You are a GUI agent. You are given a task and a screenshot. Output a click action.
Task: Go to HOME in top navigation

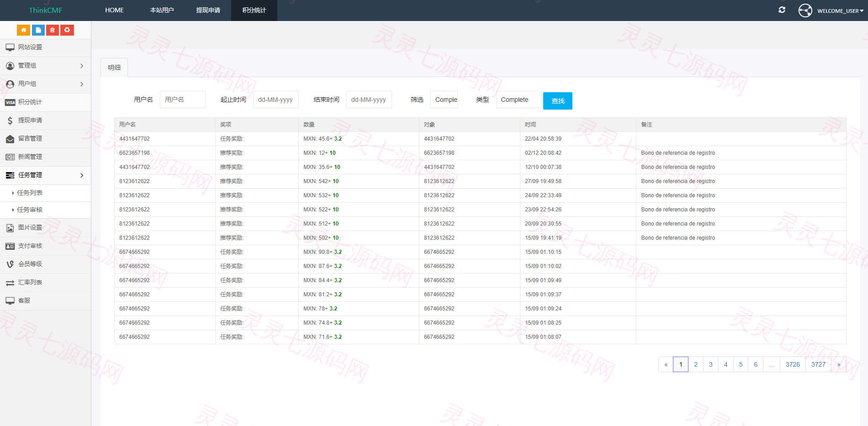tap(114, 10)
